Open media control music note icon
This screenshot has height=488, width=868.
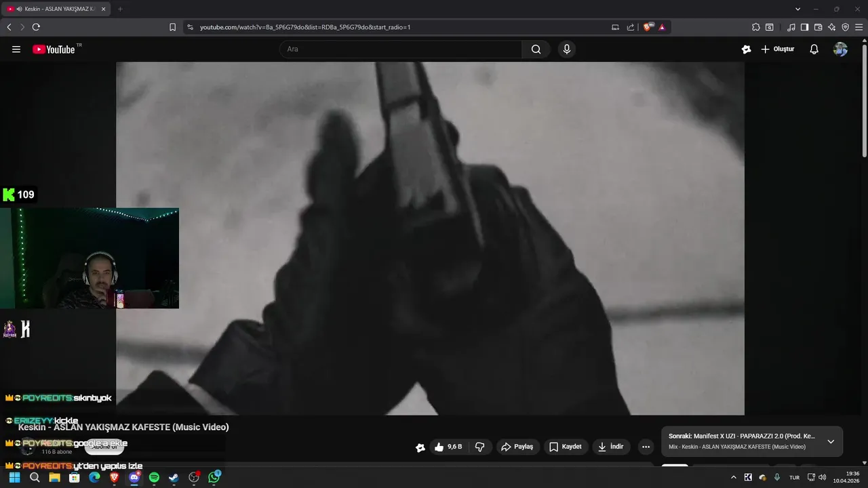[791, 27]
